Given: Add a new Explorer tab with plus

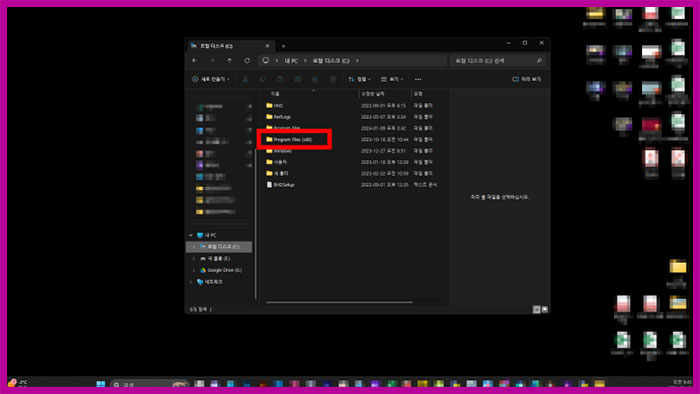Looking at the screenshot, I should pos(283,46).
